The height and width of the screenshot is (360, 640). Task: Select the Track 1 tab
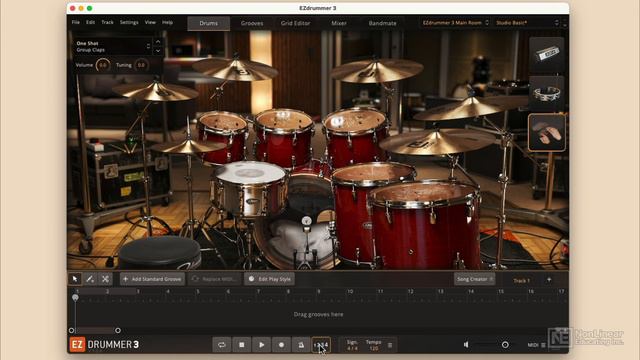click(x=521, y=280)
